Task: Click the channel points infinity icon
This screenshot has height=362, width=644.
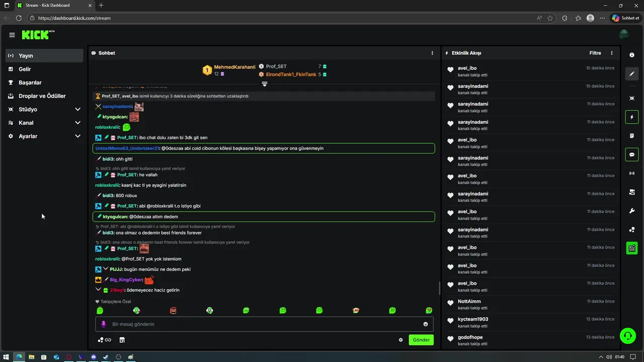Action: (x=105, y=340)
